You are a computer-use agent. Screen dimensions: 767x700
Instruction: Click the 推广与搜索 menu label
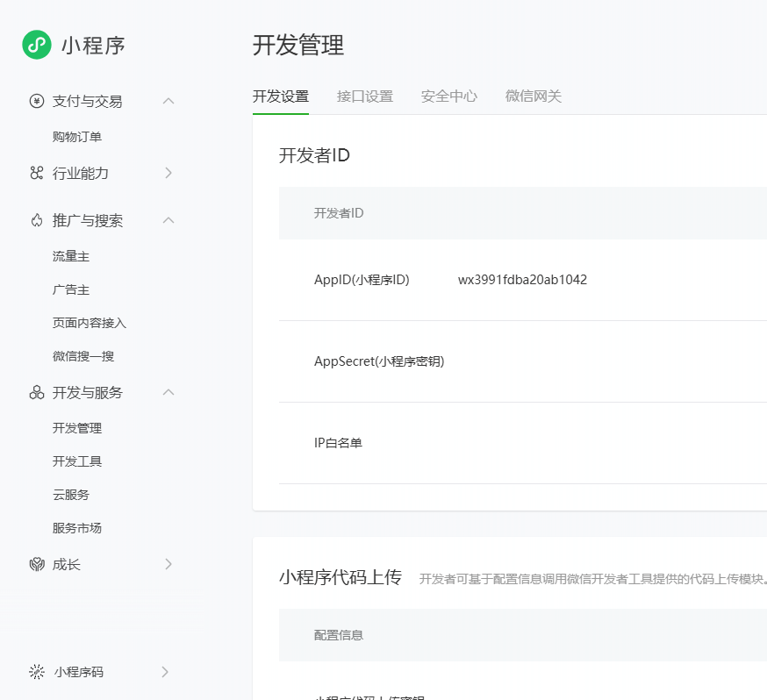point(87,220)
